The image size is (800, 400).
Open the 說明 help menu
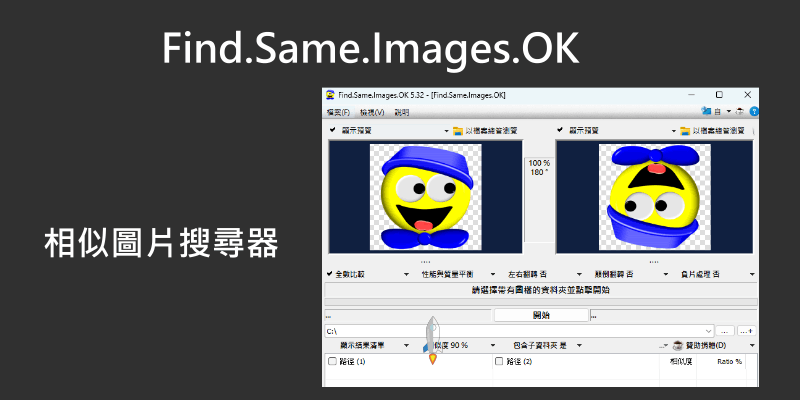pos(402,112)
